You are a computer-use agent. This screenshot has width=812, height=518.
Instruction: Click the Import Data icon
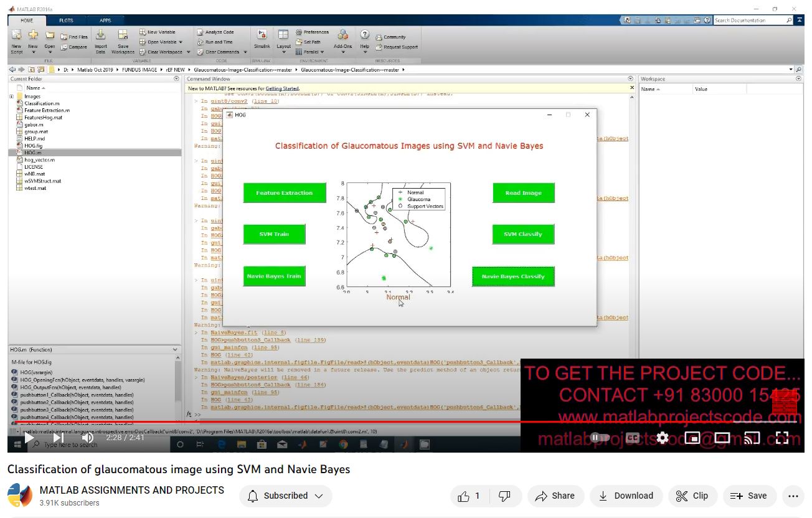tap(100, 35)
